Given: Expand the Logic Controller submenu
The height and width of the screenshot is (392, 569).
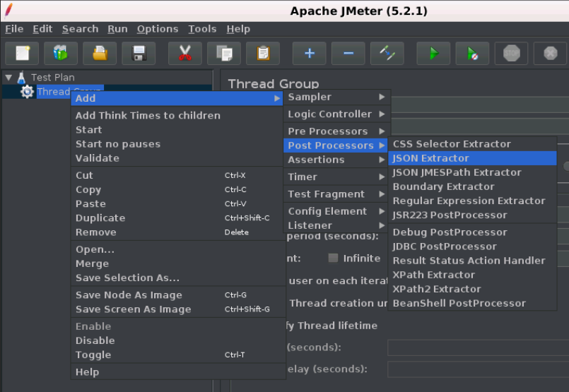Looking at the screenshot, I should (336, 114).
